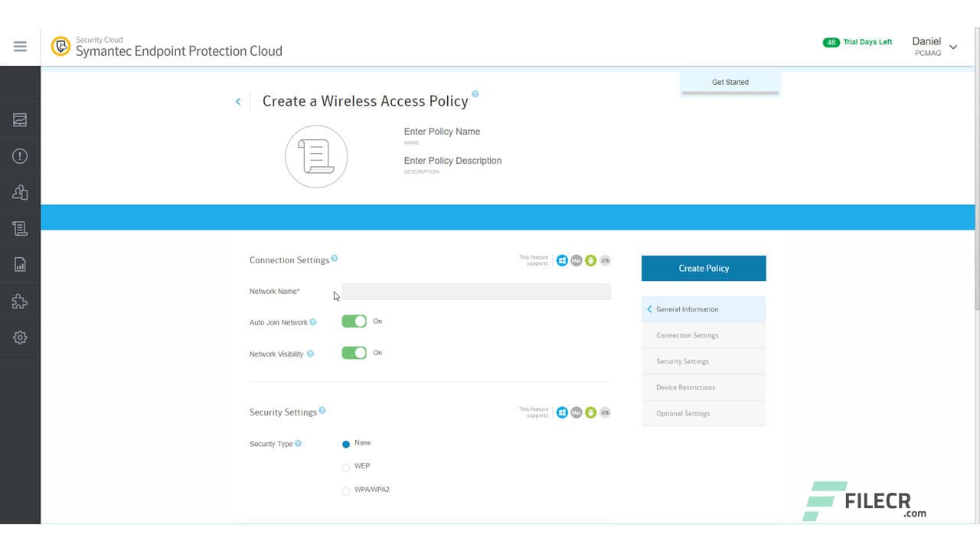Screen dimensions: 980x551
Task: Select the policies scroll icon in the sidebar
Action: tap(20, 227)
